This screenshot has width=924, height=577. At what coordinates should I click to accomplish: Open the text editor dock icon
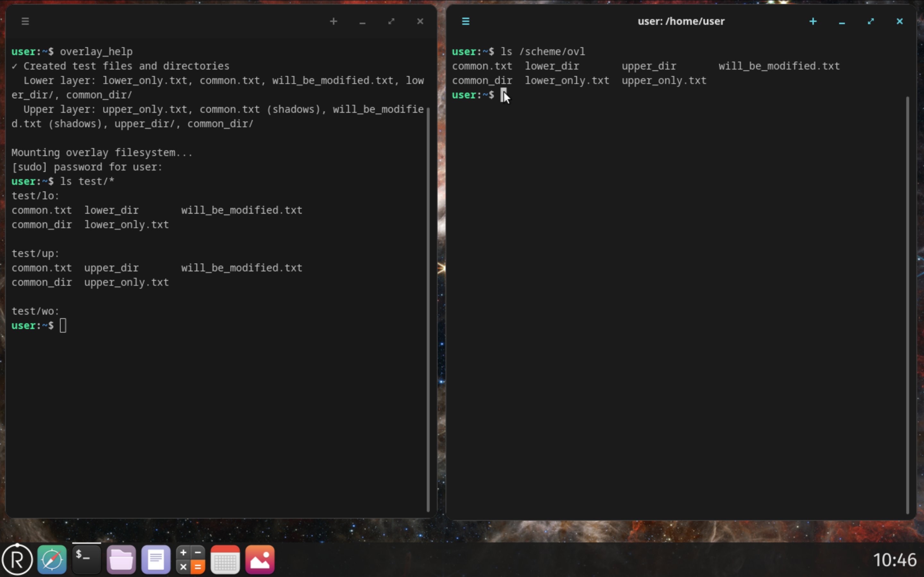[x=156, y=559]
